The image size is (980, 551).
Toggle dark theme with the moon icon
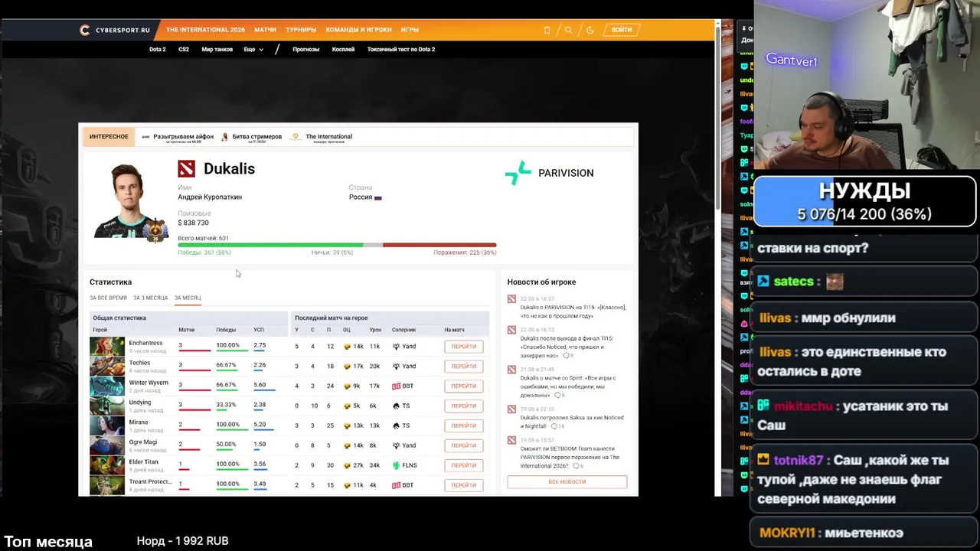click(590, 30)
